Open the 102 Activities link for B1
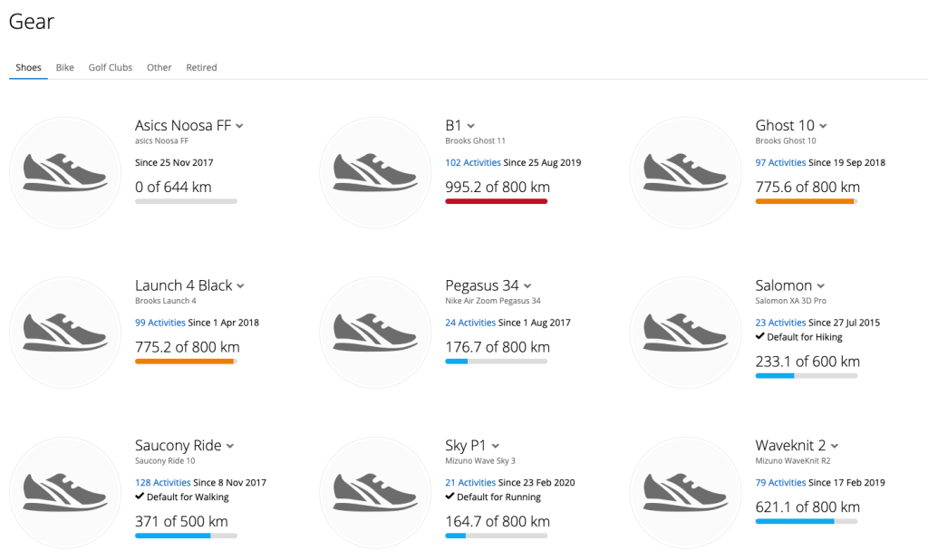 pyautogui.click(x=473, y=163)
